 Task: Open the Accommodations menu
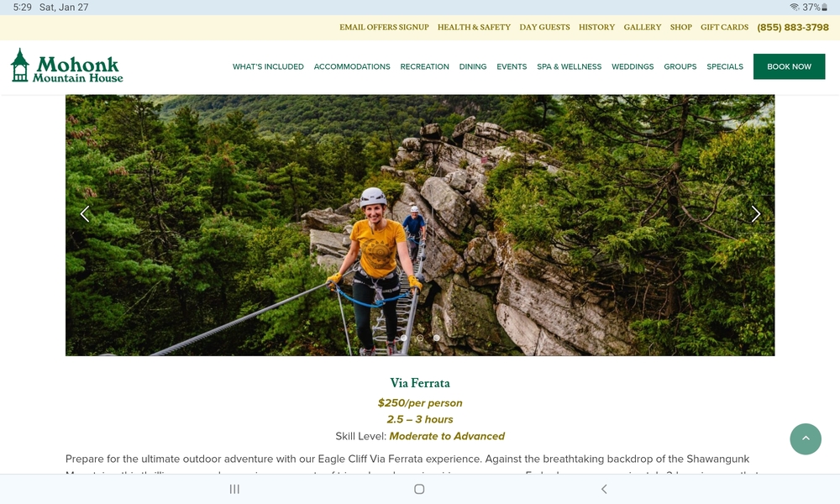(352, 66)
